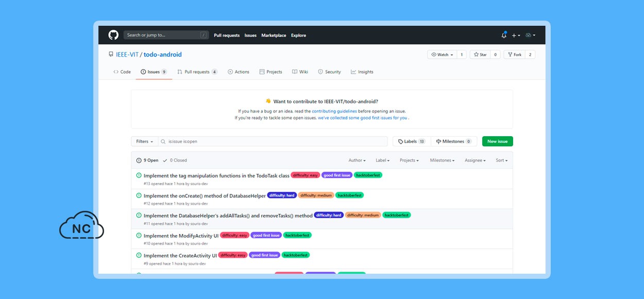644x299 pixels.
Task: Star the repository
Action: (x=480, y=55)
